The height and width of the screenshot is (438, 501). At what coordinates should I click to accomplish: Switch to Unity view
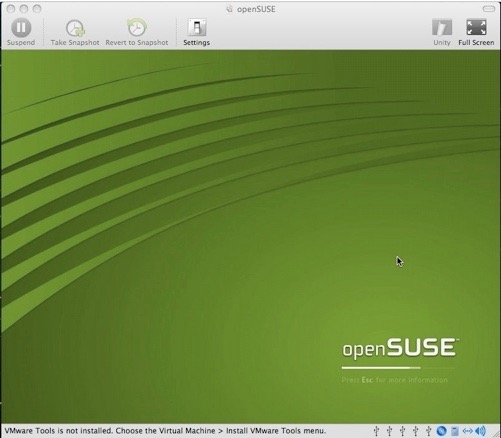click(442, 32)
